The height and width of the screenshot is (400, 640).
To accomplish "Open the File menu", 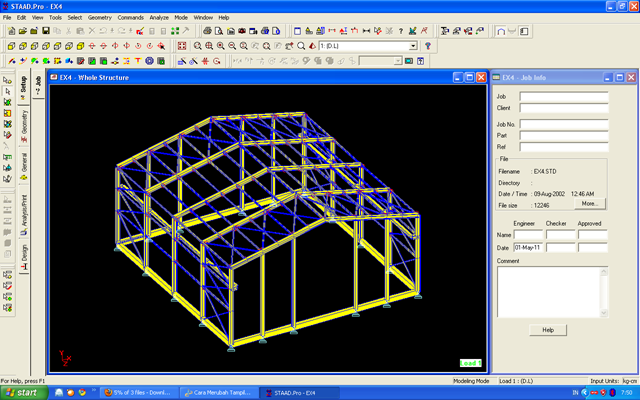I will click(x=7, y=18).
